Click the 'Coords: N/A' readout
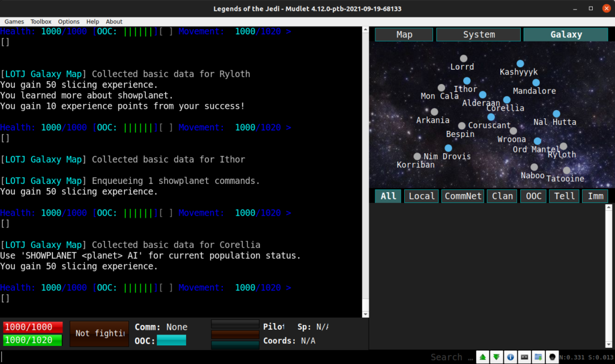615x364 pixels. 289,341
